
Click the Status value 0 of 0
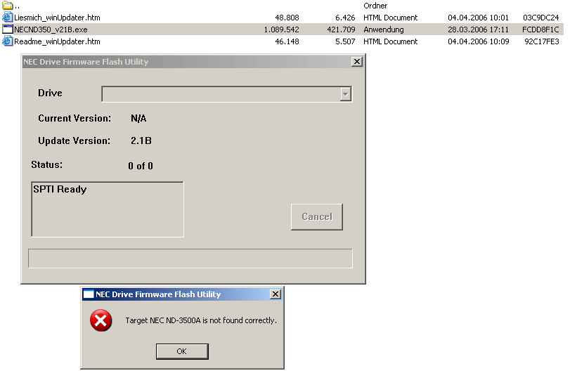tap(140, 166)
